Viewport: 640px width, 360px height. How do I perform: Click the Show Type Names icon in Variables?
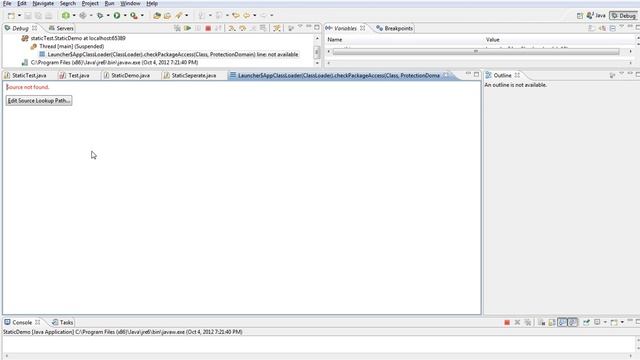click(592, 28)
